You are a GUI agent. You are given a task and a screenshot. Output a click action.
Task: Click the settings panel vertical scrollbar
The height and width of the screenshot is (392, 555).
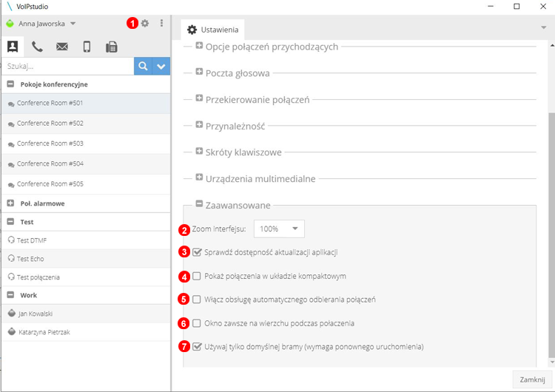point(550,222)
